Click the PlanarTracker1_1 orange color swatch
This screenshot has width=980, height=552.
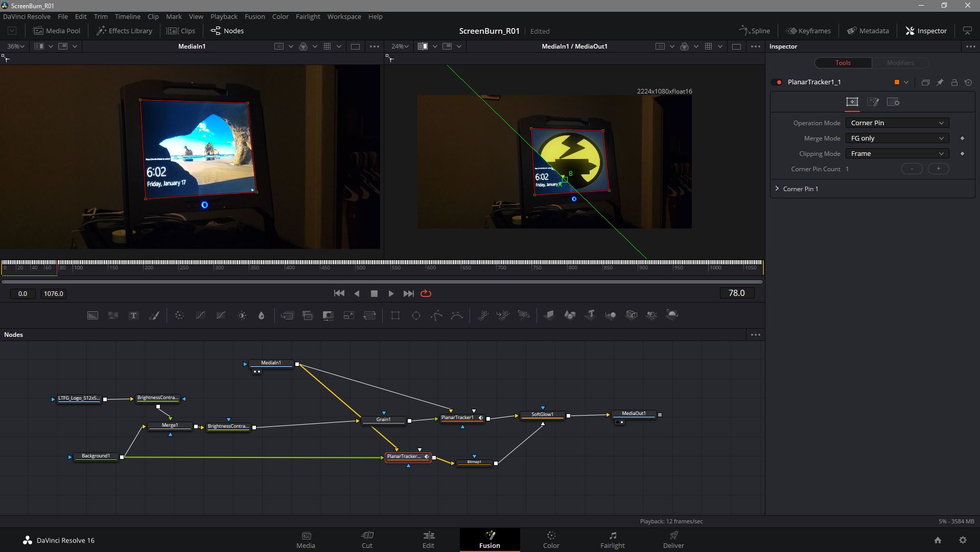pos(897,82)
